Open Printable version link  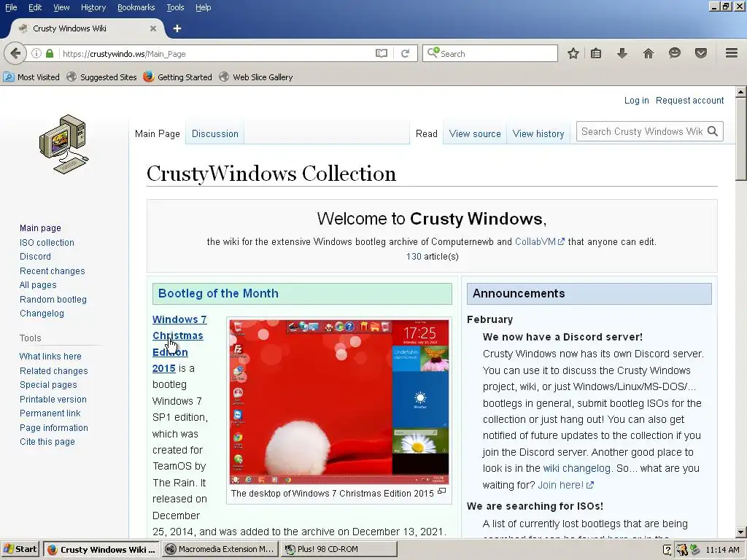click(53, 399)
